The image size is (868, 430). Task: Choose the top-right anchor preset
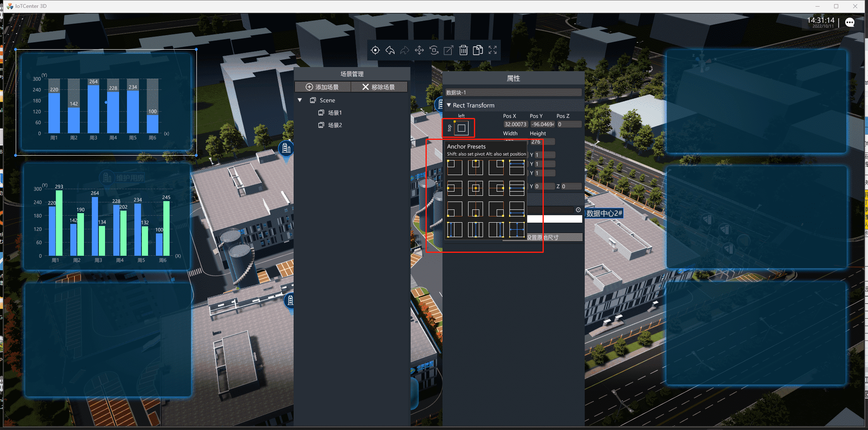(496, 167)
